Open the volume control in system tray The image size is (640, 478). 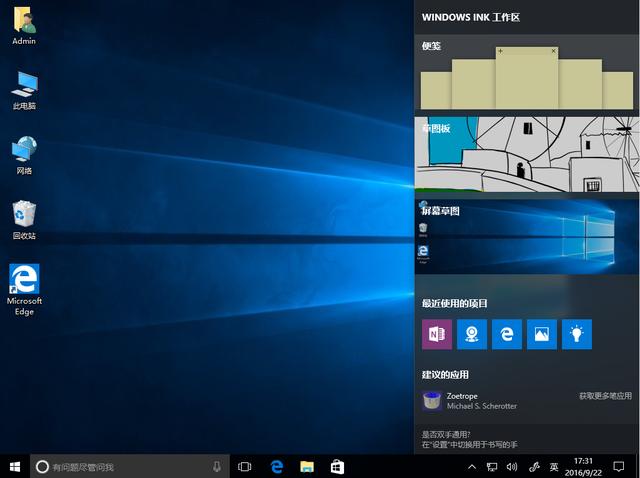tap(513, 467)
